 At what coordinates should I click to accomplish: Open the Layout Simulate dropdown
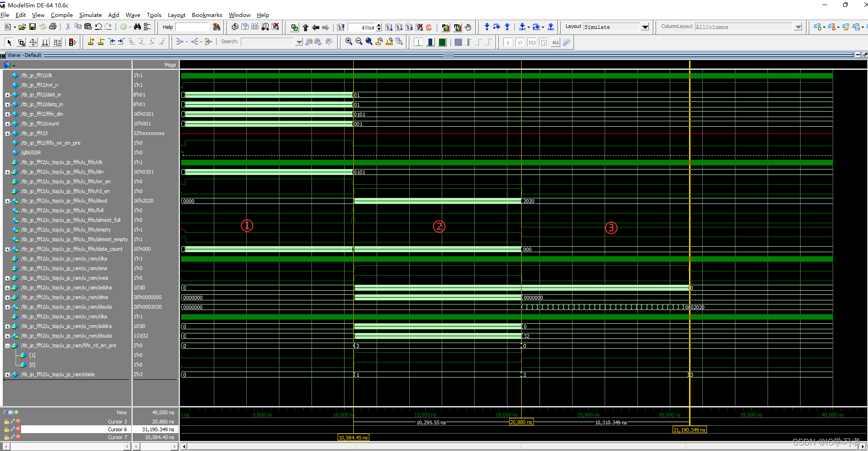click(x=645, y=27)
